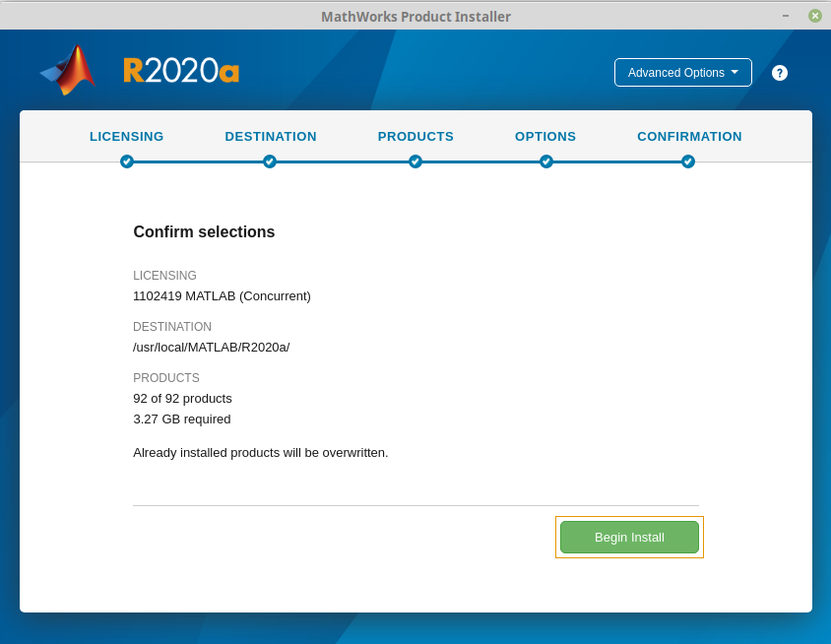Switch to the Products step
831x644 pixels.
tap(415, 137)
